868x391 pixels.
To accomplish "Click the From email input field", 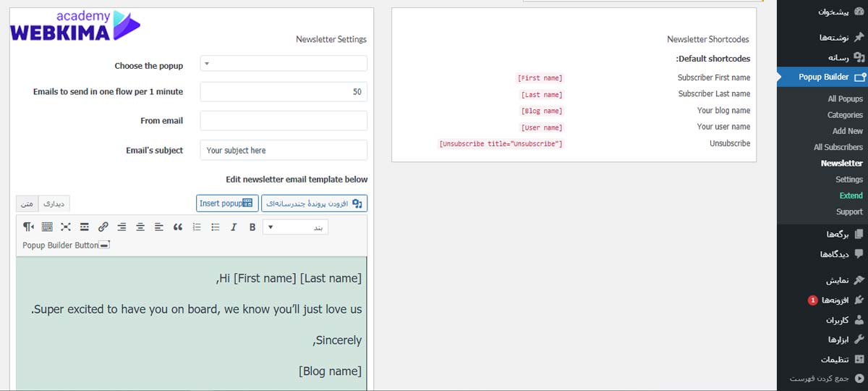I will pyautogui.click(x=284, y=121).
